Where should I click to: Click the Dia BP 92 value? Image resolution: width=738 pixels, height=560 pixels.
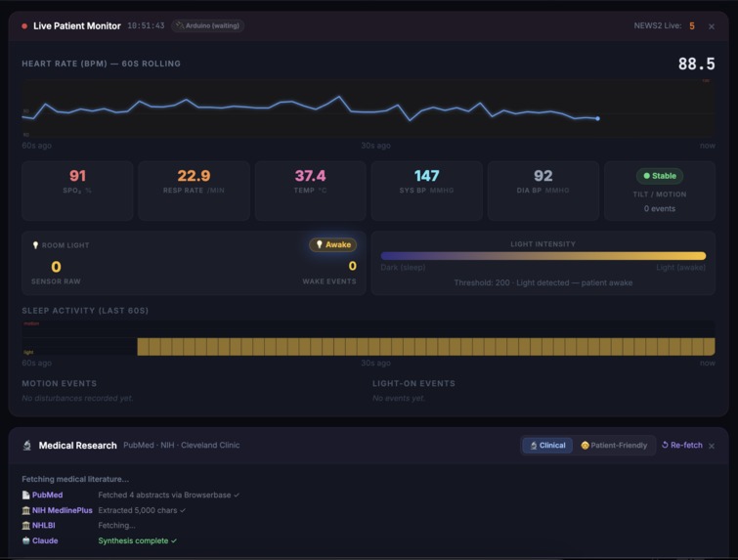point(543,176)
